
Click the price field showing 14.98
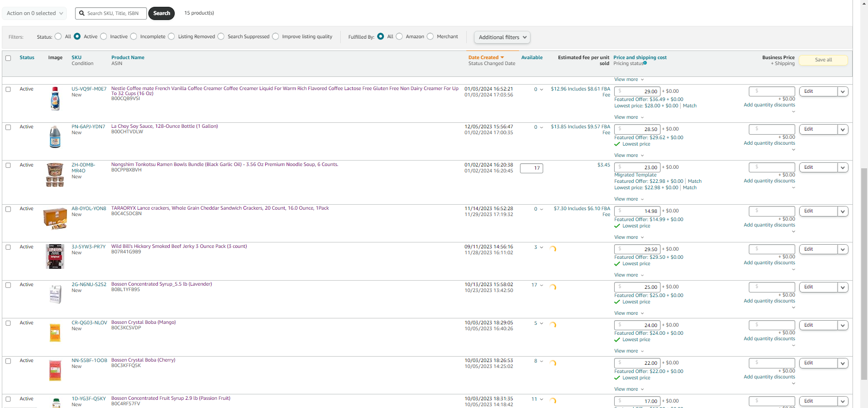pyautogui.click(x=637, y=211)
